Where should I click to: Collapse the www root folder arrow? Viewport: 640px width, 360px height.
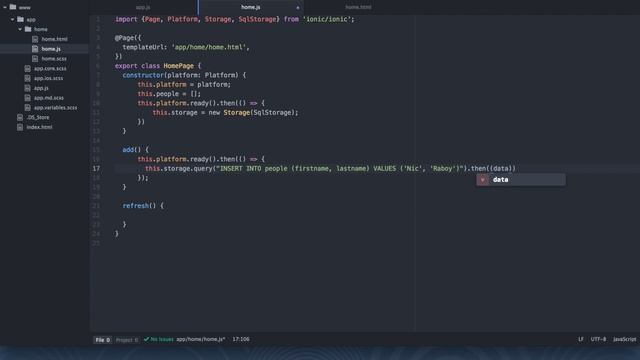pyautogui.click(x=5, y=7)
